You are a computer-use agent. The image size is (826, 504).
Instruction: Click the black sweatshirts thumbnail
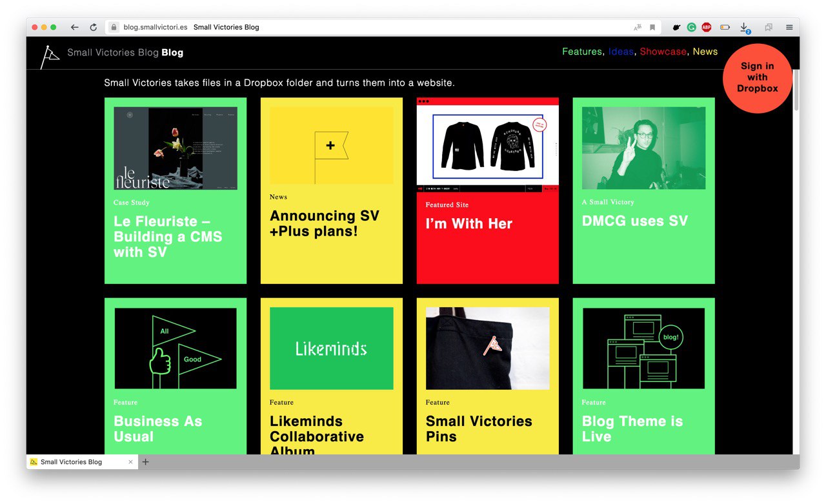point(488,145)
